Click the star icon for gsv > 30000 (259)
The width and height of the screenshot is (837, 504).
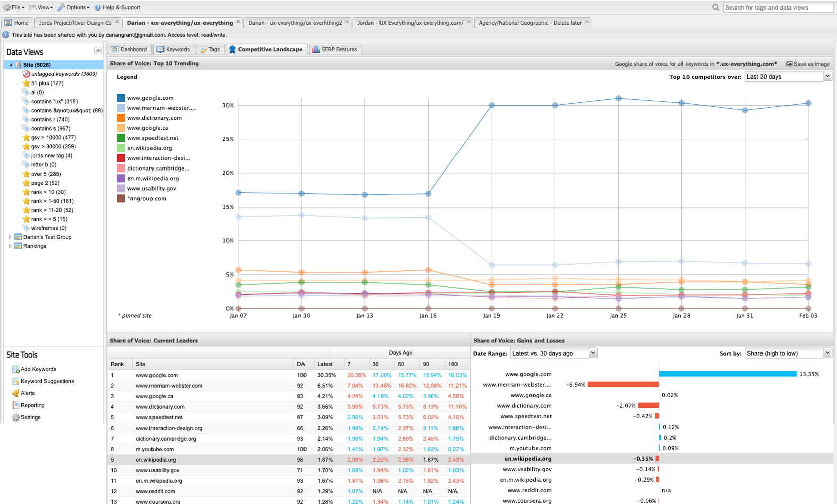[x=26, y=146]
